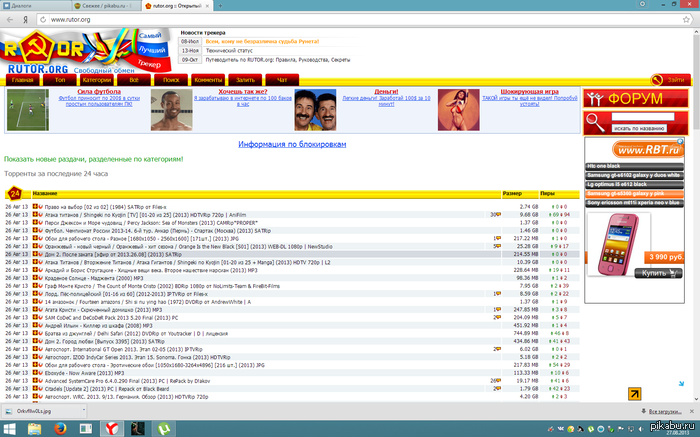The image size is (700, 437).
Task: Click the Windows Start button
Action: 8,428
